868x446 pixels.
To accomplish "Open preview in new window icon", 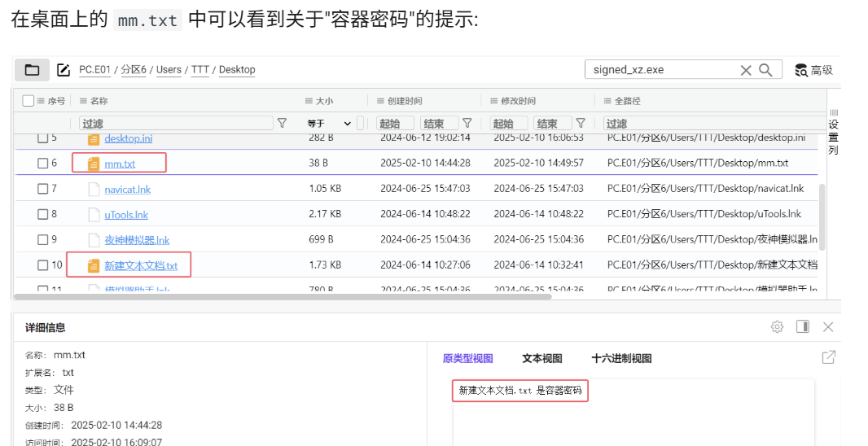I will pyautogui.click(x=828, y=357).
